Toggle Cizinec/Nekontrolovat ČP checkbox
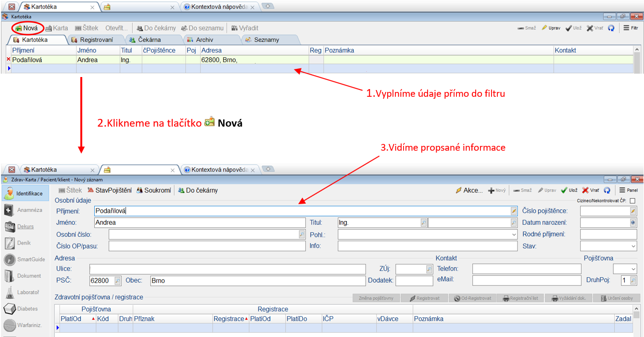 pos(632,201)
